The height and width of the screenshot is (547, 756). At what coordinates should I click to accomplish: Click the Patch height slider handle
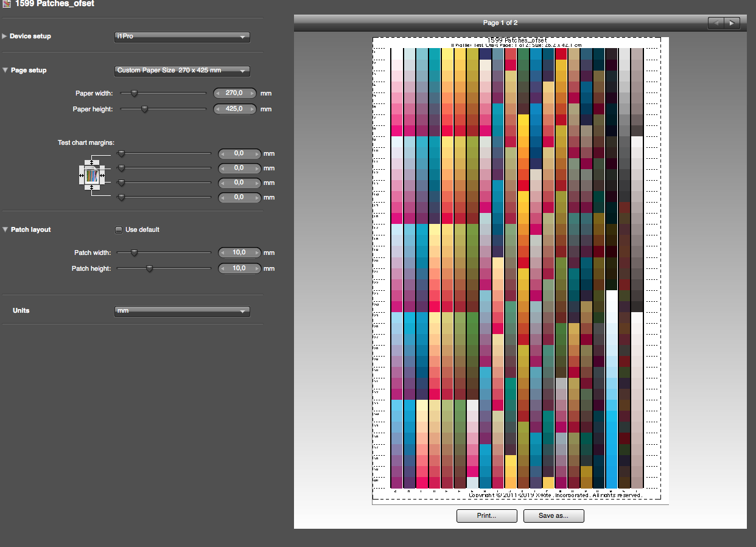tap(149, 268)
